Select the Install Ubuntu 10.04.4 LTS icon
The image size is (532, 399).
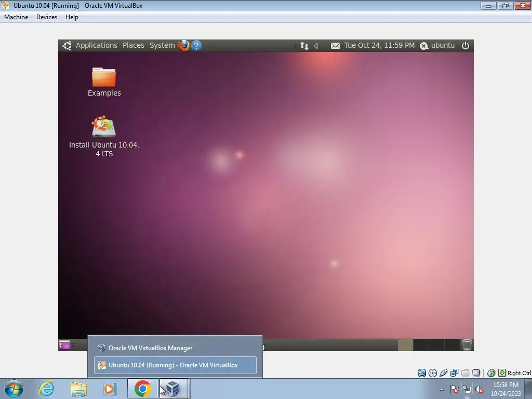click(104, 137)
